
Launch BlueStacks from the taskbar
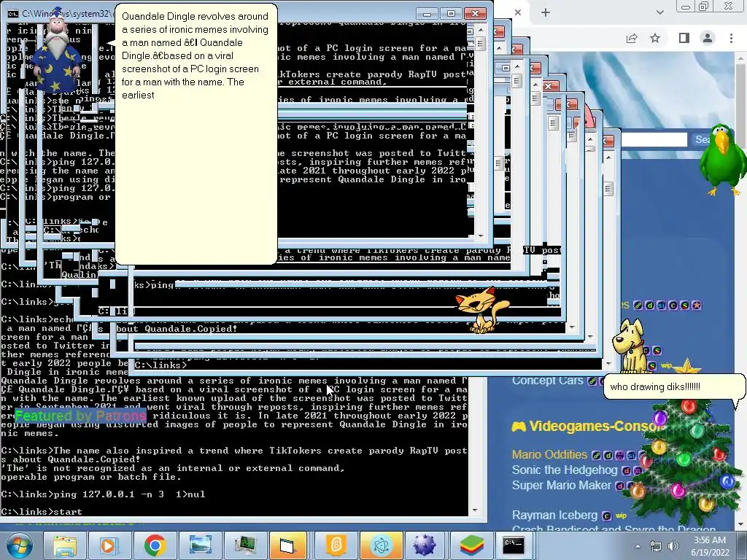471,545
